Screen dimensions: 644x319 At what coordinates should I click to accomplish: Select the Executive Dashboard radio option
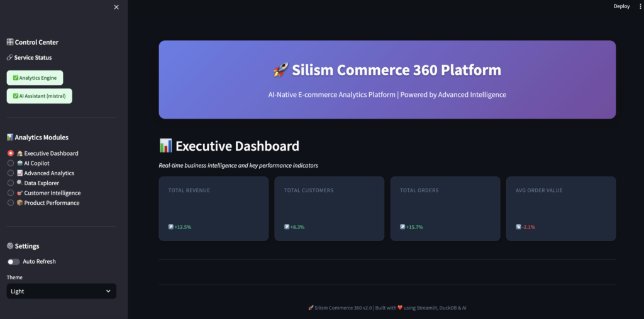[11, 153]
